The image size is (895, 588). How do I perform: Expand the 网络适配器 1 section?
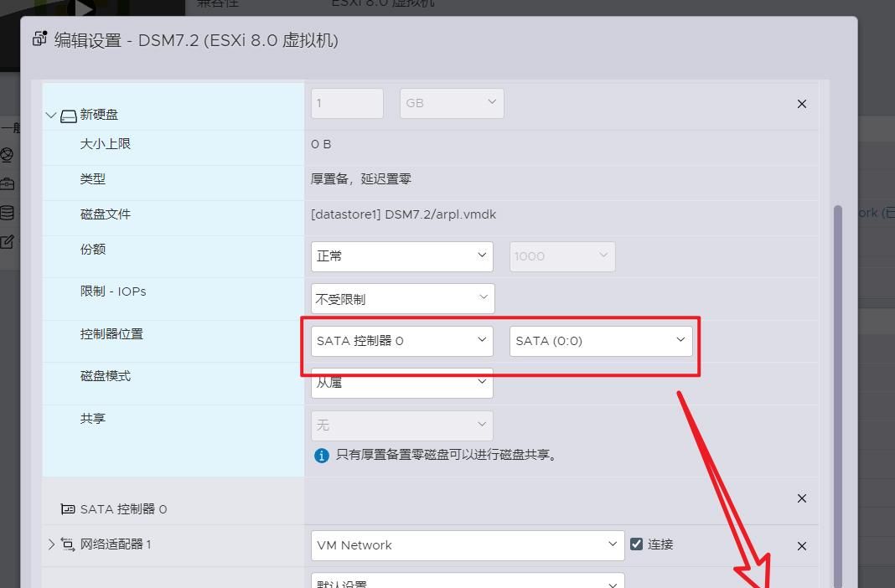point(51,544)
